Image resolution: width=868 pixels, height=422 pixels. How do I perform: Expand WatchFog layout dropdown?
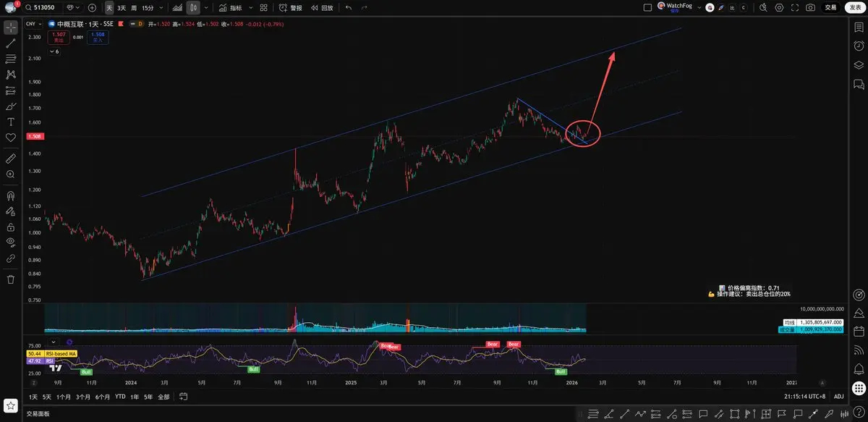(700, 7)
